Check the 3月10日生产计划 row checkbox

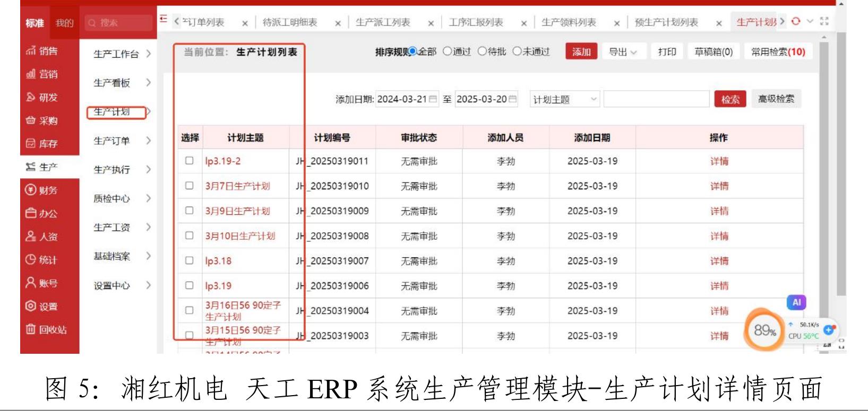pyautogui.click(x=190, y=235)
